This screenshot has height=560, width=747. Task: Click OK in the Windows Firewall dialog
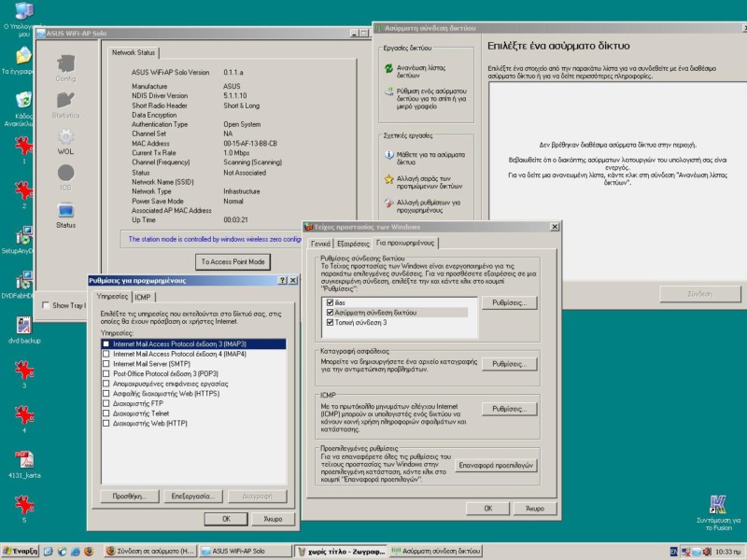click(x=487, y=508)
